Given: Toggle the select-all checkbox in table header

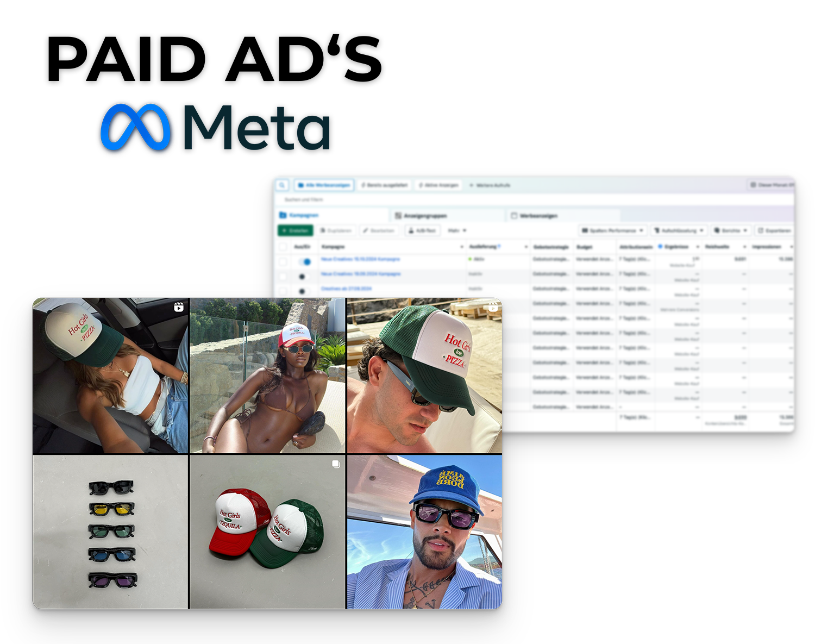Looking at the screenshot, I should click(283, 247).
